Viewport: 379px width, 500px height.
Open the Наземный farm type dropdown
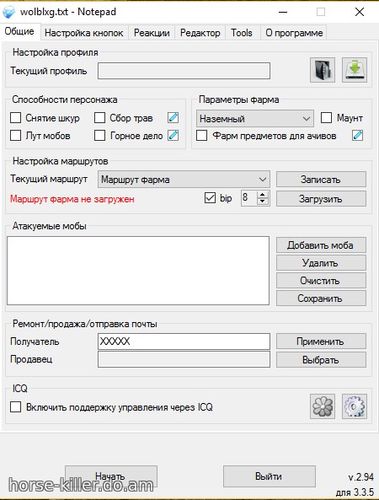click(255, 119)
